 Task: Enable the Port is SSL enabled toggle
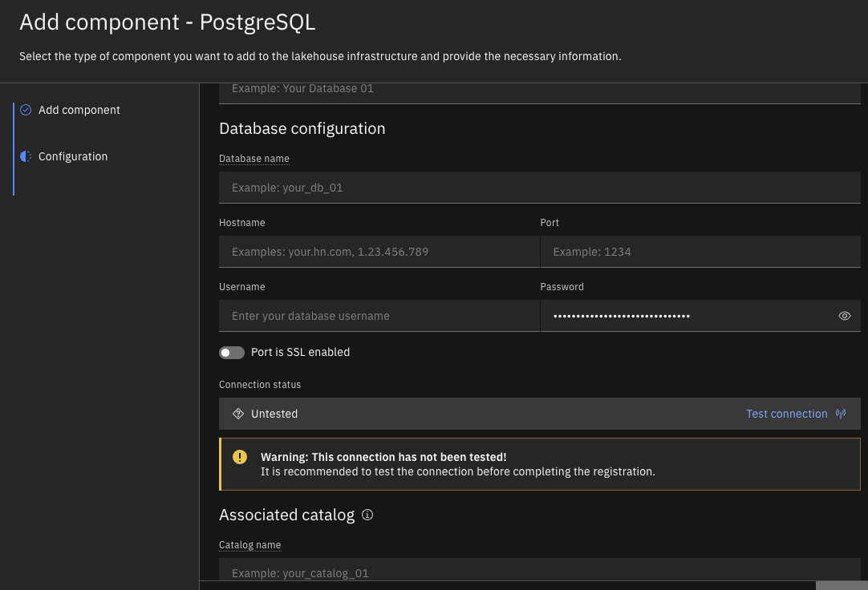click(232, 352)
